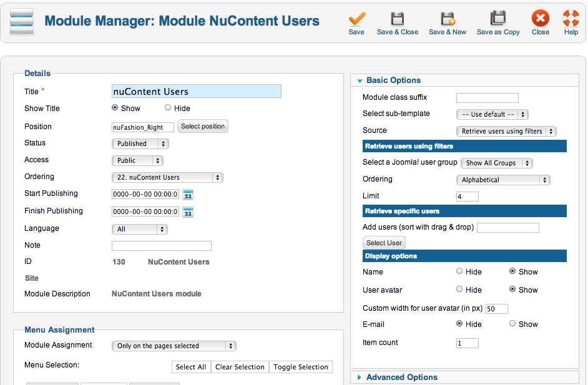Click the Item count field
This screenshot has height=385, width=588.
468,343
